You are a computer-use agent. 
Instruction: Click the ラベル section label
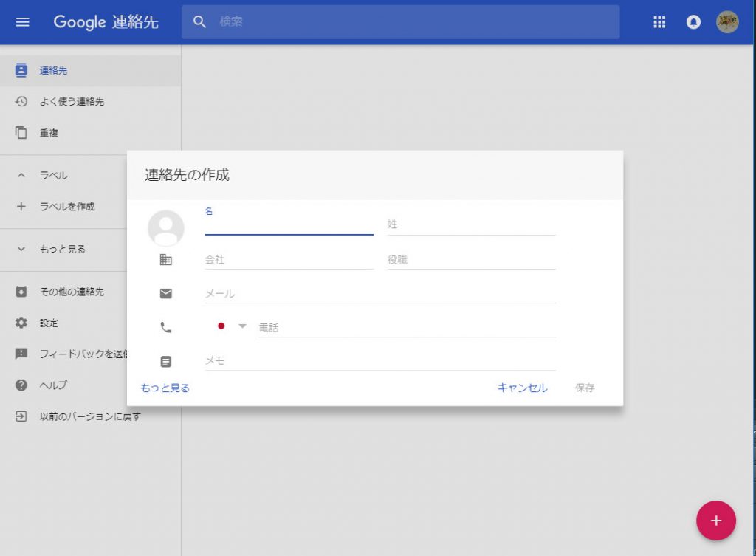click(53, 176)
